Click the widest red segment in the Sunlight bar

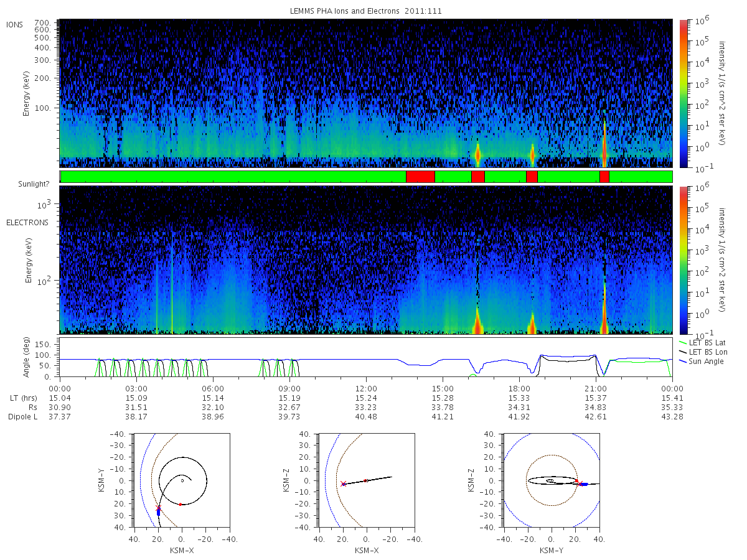coord(420,177)
